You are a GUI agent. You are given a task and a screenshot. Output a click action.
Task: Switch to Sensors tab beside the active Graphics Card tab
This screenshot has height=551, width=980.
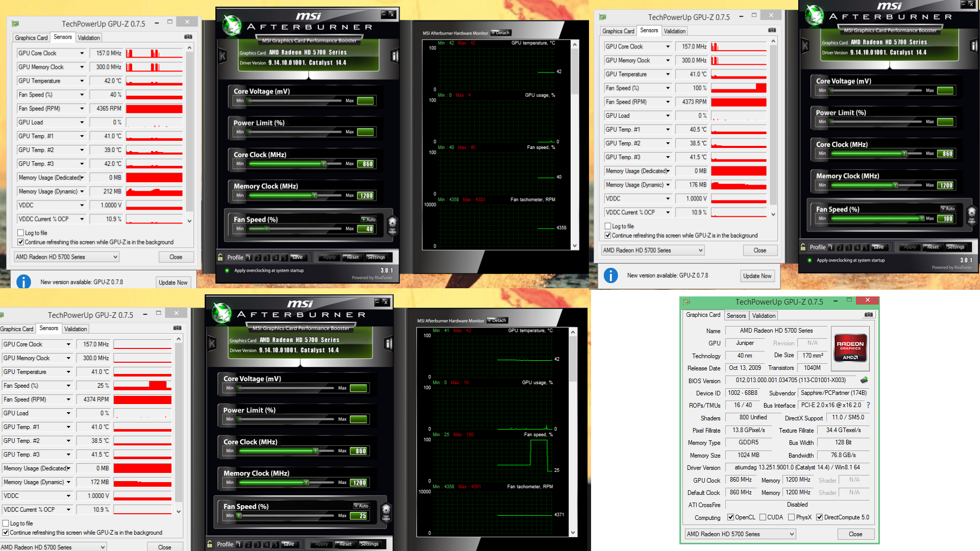[x=736, y=316]
